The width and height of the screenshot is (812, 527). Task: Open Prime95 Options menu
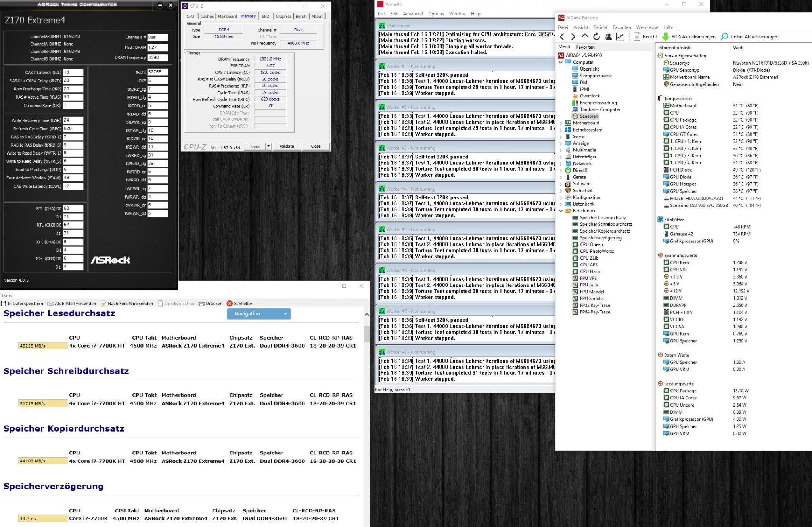tap(436, 14)
